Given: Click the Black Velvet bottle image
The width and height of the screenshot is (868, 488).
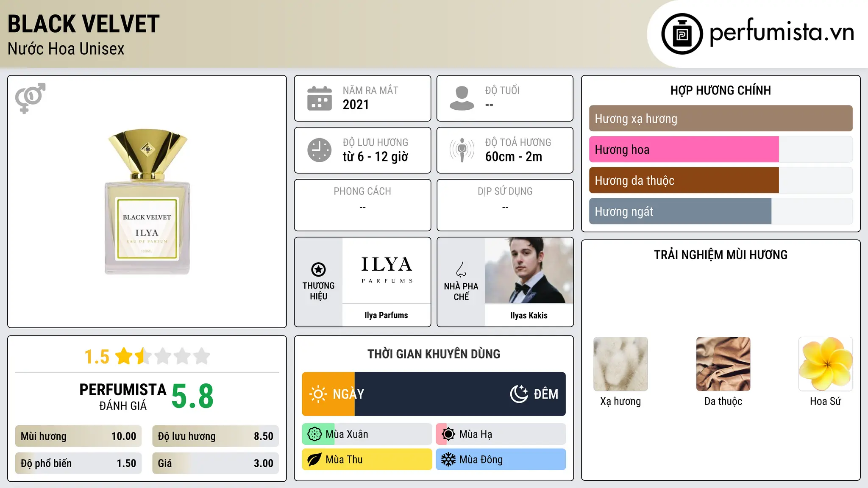Looking at the screenshot, I should pos(147,202).
